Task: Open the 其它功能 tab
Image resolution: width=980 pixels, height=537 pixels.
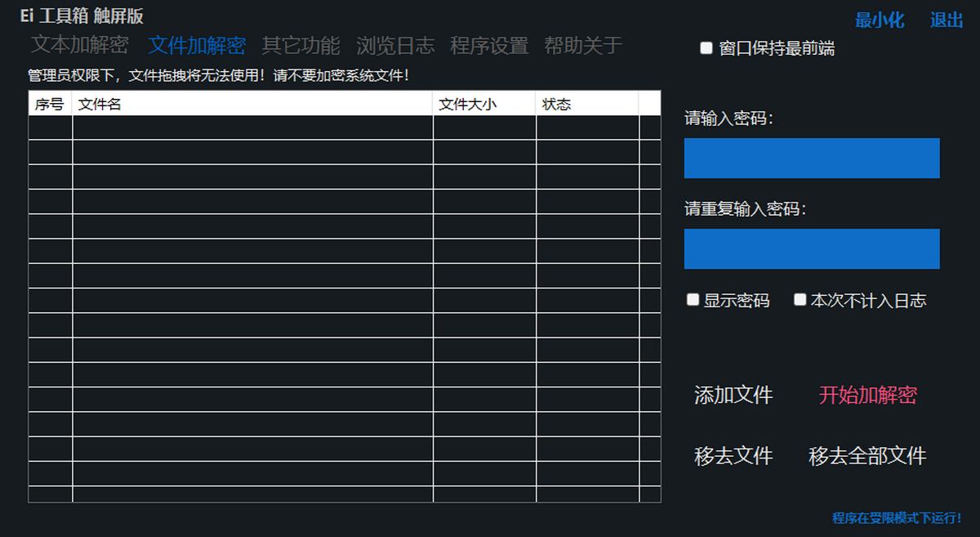Action: (x=301, y=45)
